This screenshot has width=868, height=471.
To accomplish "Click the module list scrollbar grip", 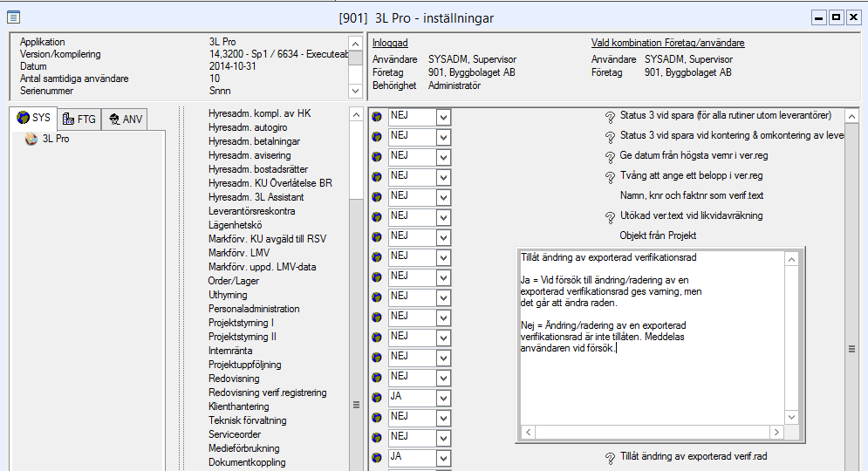I will (x=356, y=405).
